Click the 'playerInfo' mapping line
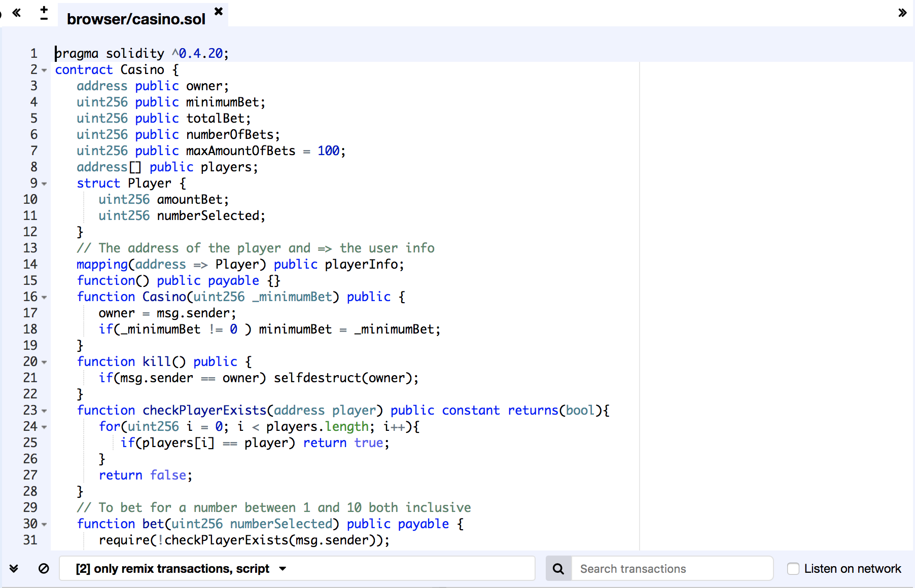Viewport: 915px width, 588px height. (x=240, y=264)
